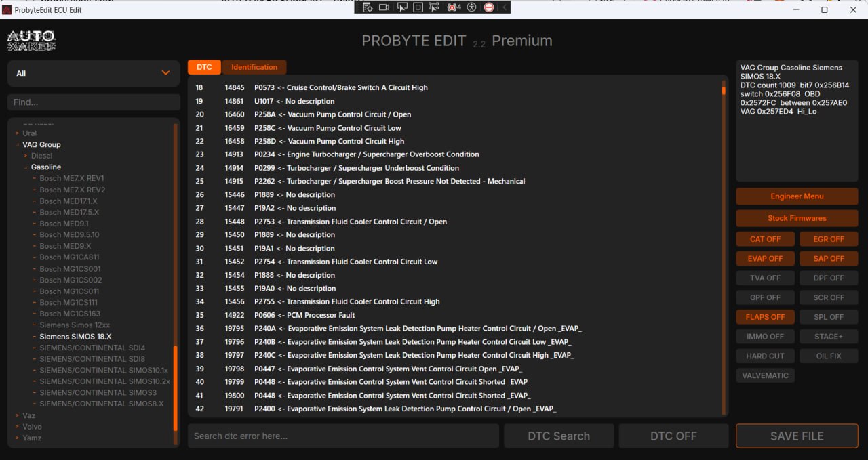Enable the DPF OFF option

829,278
